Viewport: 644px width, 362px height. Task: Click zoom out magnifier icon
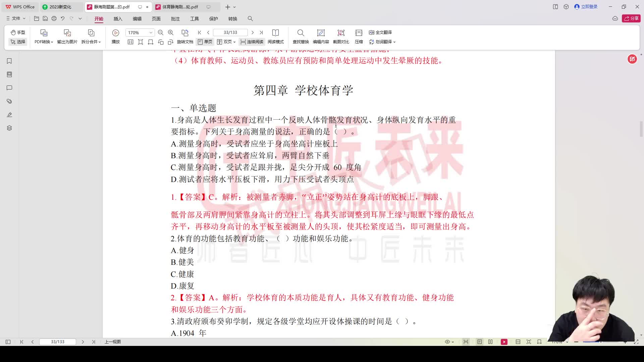pos(161,32)
